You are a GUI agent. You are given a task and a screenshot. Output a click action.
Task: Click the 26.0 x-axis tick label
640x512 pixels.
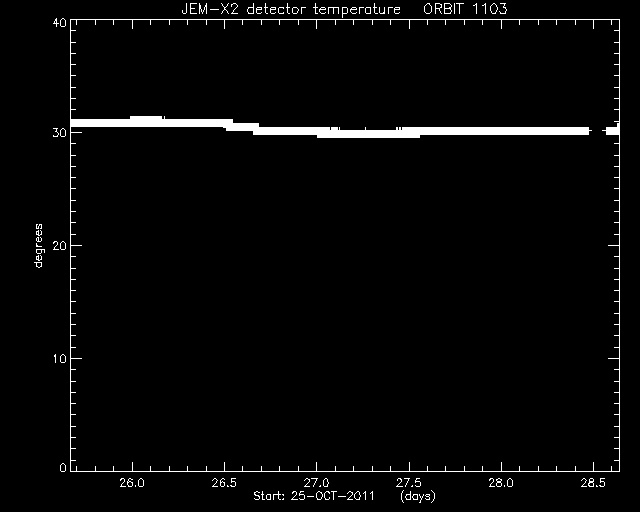tap(132, 483)
